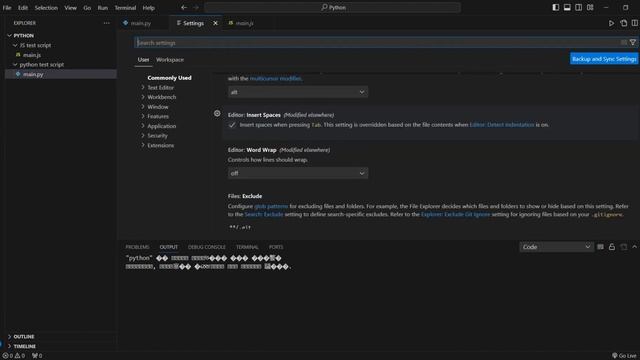
Task: Open main.js file in Explorer
Action: pos(32,55)
